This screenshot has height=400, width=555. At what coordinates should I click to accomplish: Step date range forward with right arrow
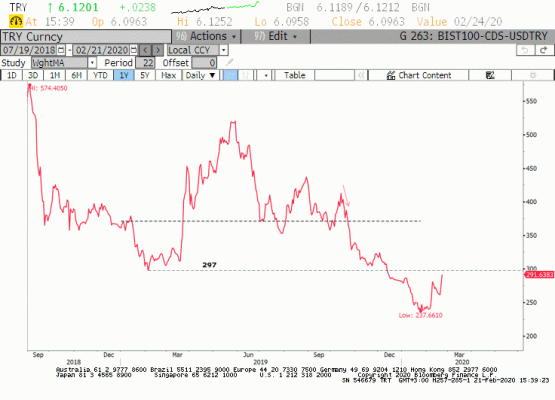tap(158, 50)
